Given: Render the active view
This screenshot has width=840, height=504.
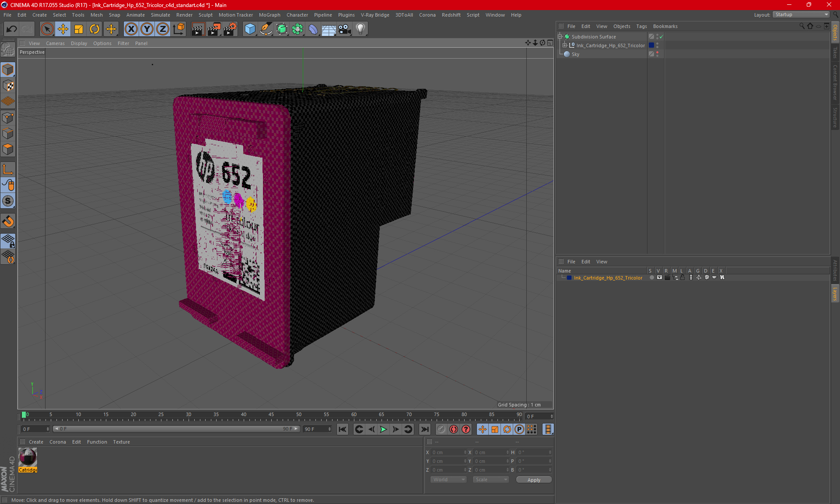Looking at the screenshot, I should tap(198, 29).
